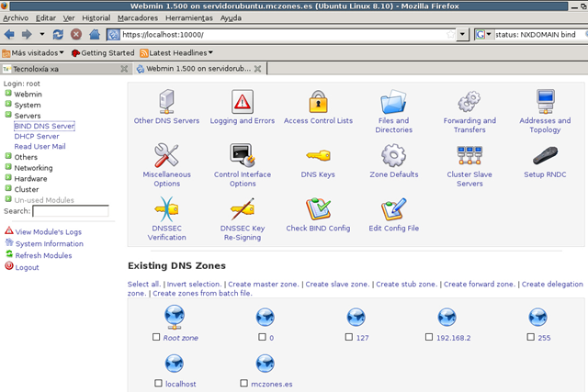Open the Editar menu
Viewport: 588px width, 392px height.
click(46, 18)
